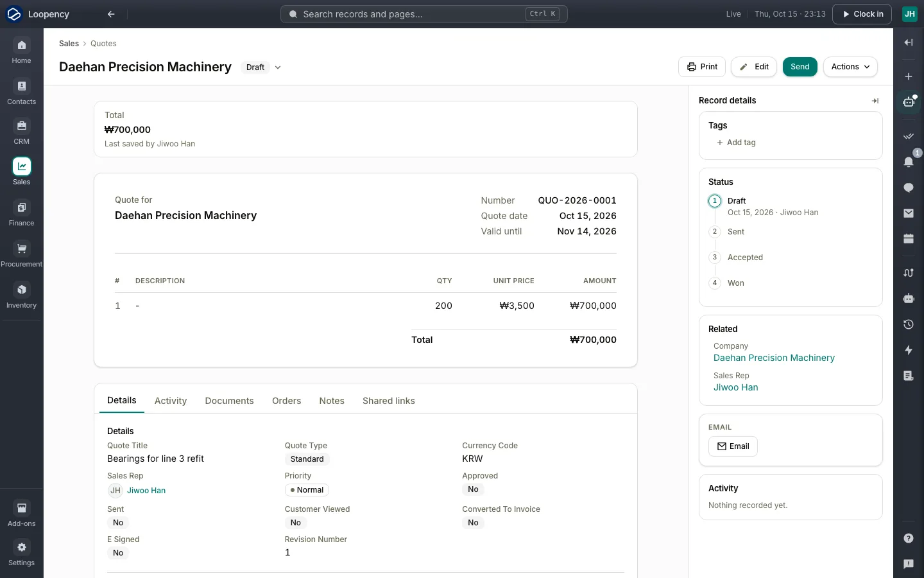Click the Edit button
The height and width of the screenshot is (578, 924).
click(x=754, y=67)
